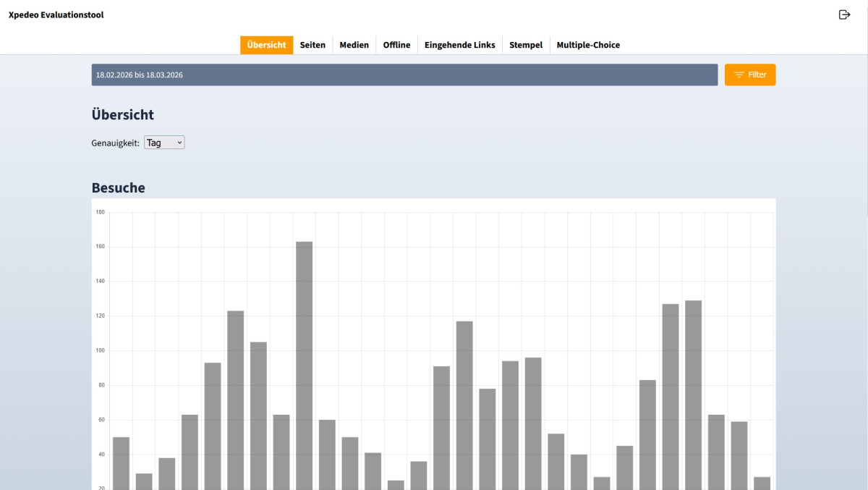
Task: Click the filter icon on the Filter button
Action: pyautogui.click(x=739, y=75)
